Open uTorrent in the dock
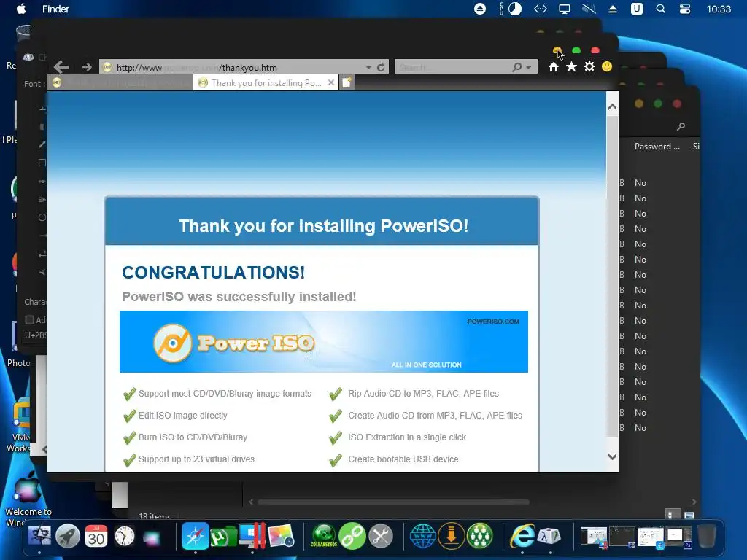The height and width of the screenshot is (560, 747). click(x=223, y=537)
